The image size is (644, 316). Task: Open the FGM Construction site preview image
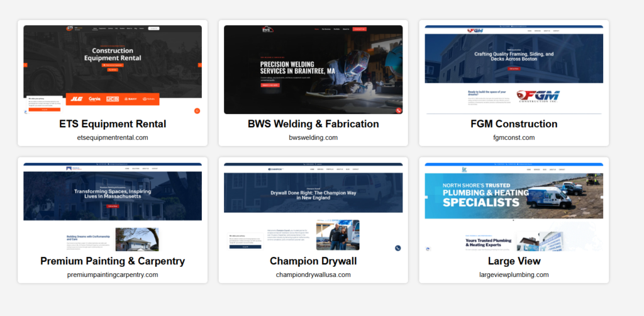[514, 70]
